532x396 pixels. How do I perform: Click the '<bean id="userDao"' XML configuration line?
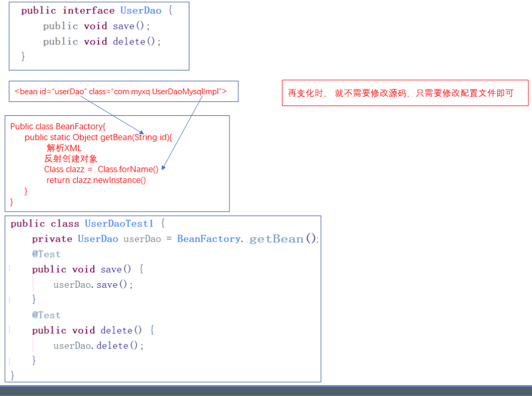pyautogui.click(x=121, y=91)
